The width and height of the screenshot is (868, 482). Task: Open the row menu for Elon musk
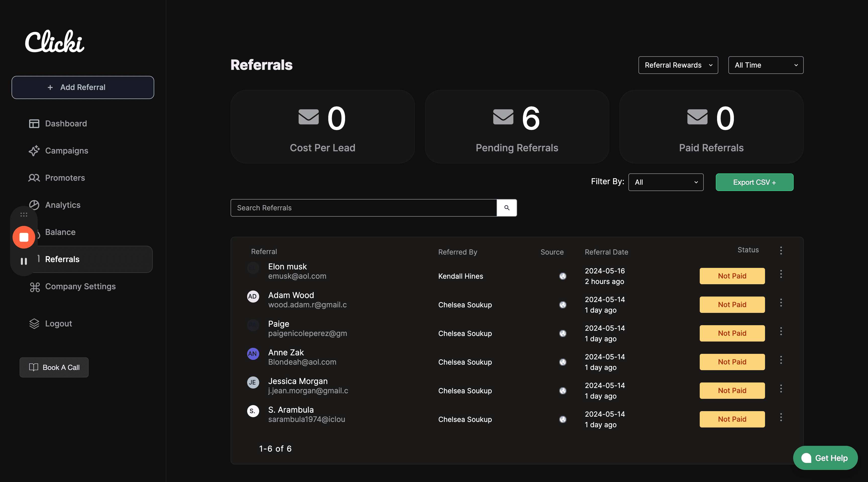(781, 274)
